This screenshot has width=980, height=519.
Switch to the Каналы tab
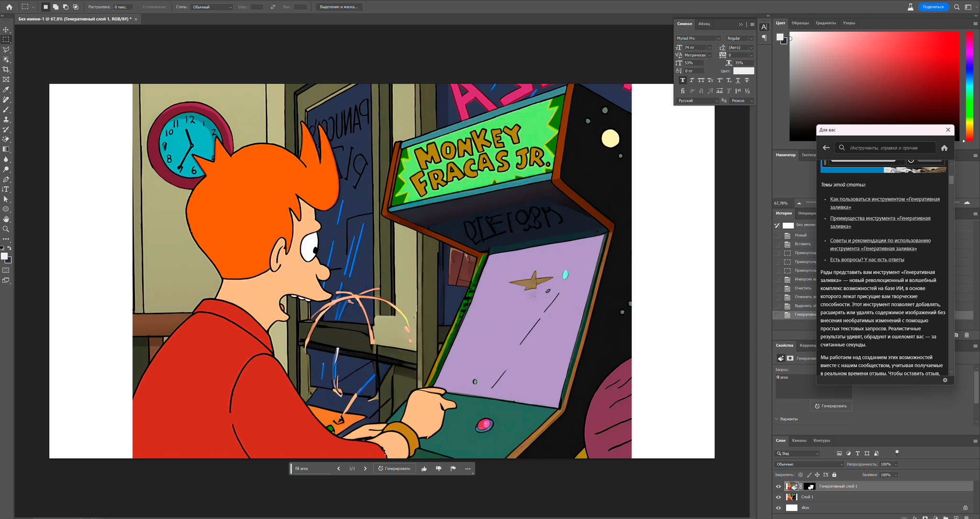[x=799, y=440]
